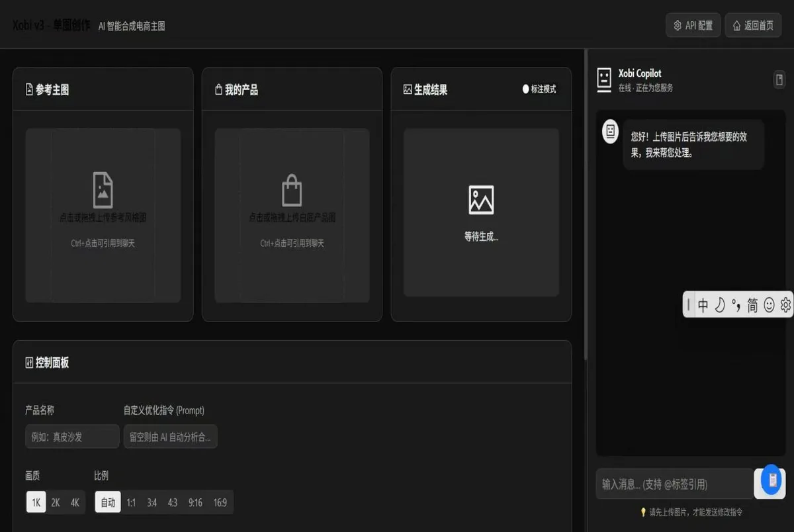Click the reference image upload file icon
Image resolution: width=794 pixels, height=532 pixels.
pos(103,190)
